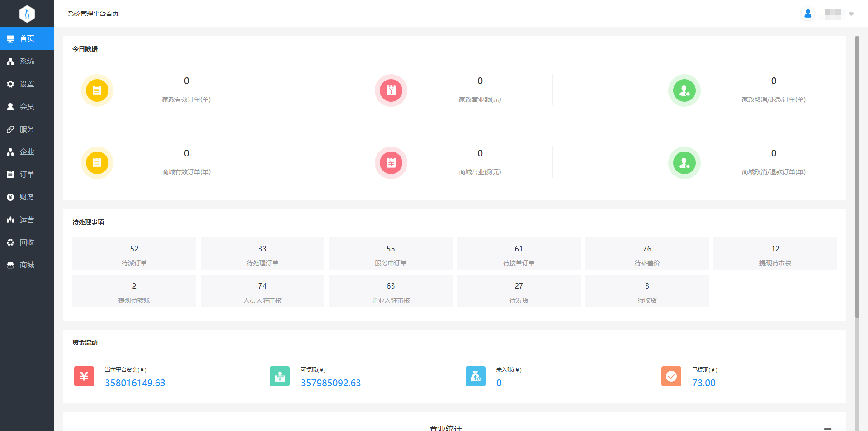Click the yellow 家政有效订单 icon
This screenshot has height=431, width=868.
pyautogui.click(x=97, y=90)
